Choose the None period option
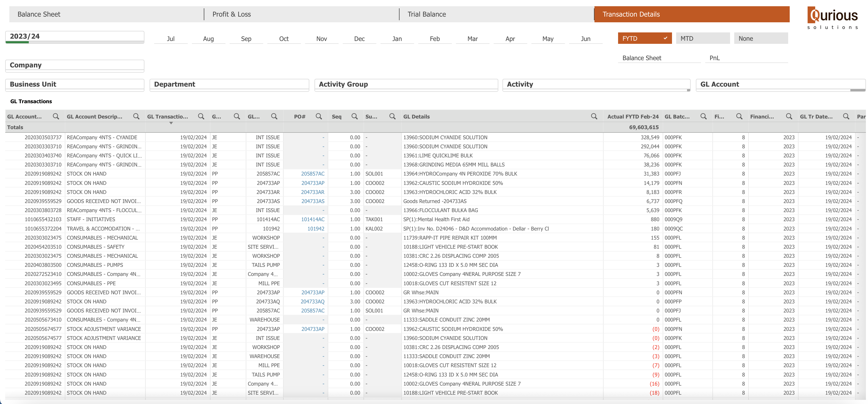Screen dimensions: 868x404 point(761,38)
